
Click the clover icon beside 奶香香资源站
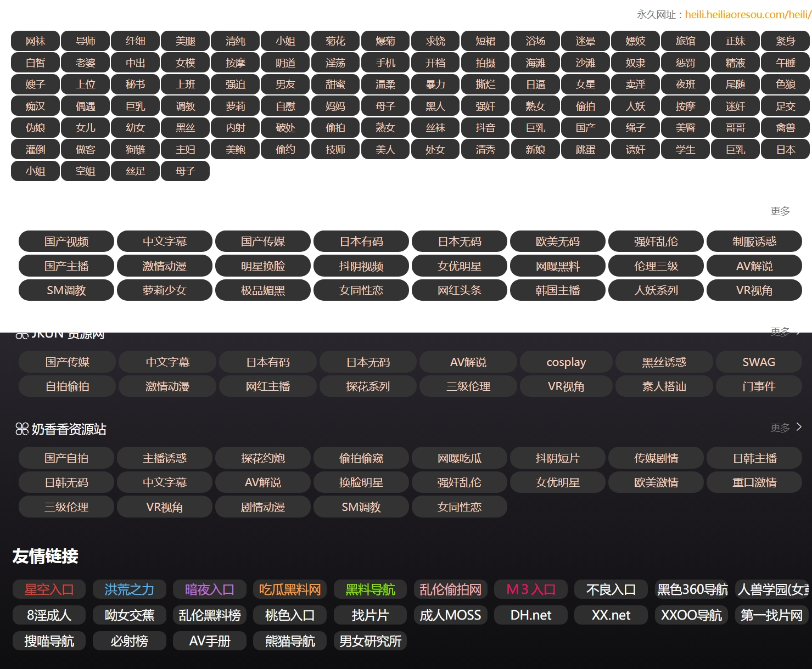click(x=22, y=429)
